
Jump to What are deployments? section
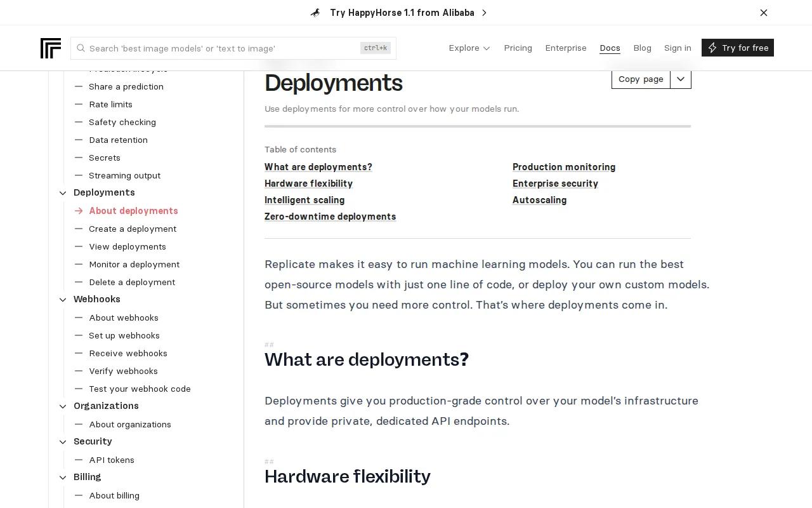318,167
